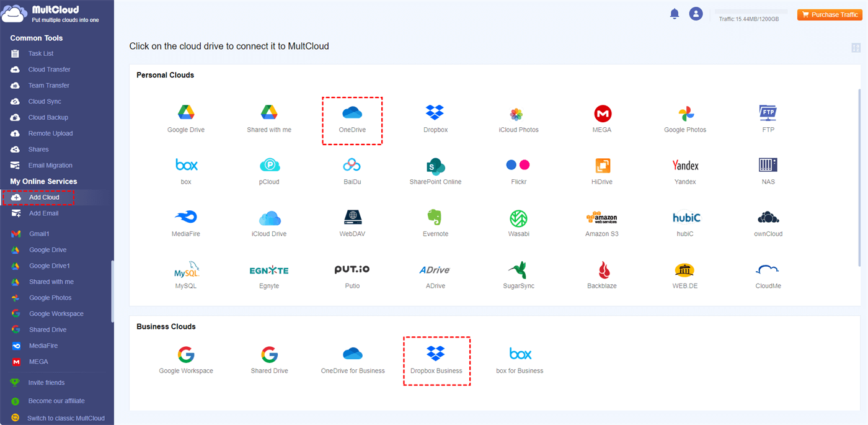Choose the iCloud Drive option

tap(269, 223)
